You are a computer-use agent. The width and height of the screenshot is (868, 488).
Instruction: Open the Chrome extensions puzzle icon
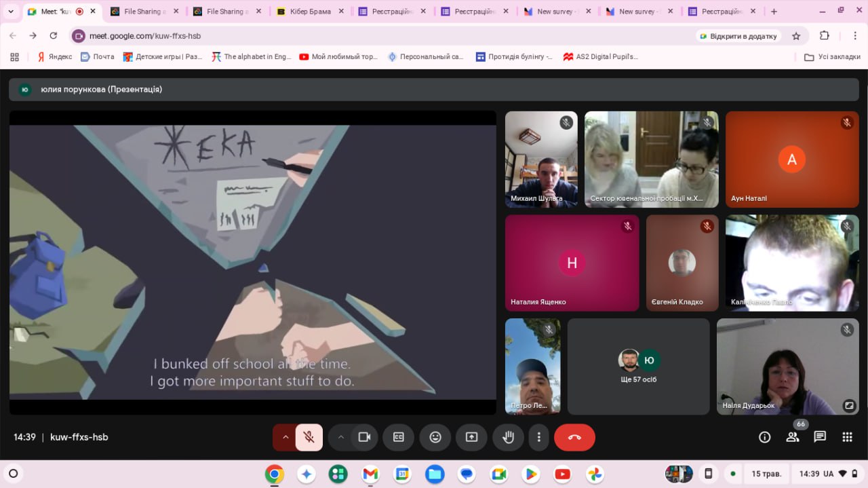pos(825,36)
